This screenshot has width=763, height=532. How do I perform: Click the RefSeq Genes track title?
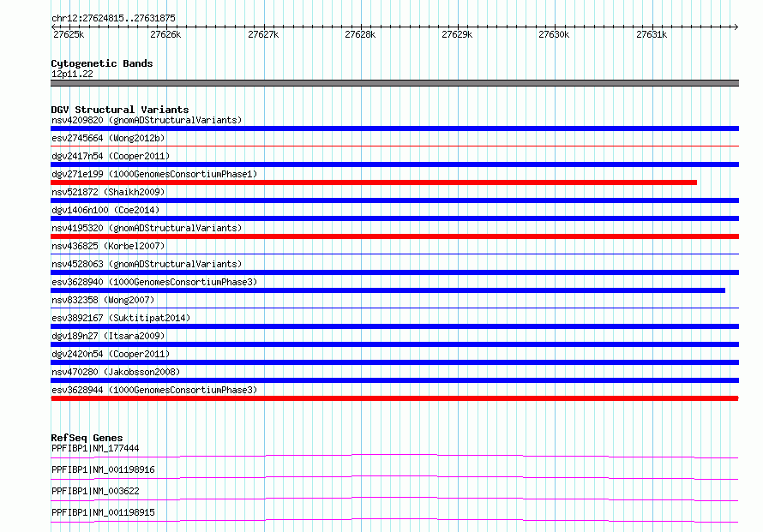pos(87,438)
